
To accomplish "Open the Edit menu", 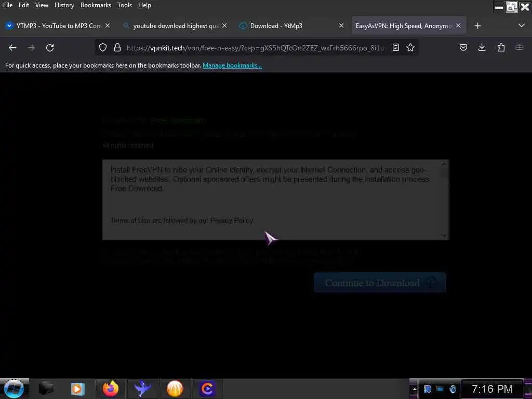I will pos(24,5).
